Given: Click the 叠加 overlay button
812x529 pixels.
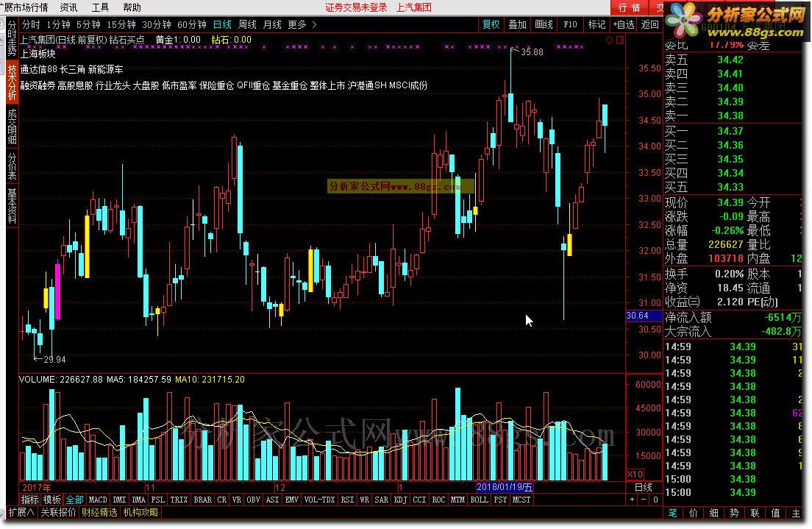Looking at the screenshot, I should coord(517,24).
